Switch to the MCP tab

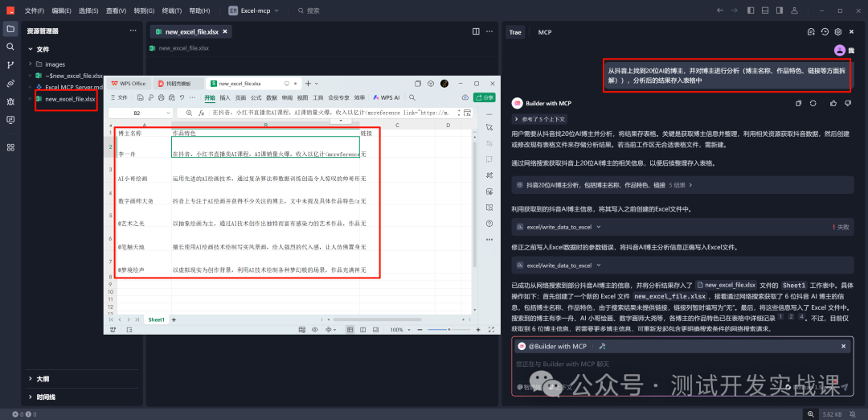point(545,32)
